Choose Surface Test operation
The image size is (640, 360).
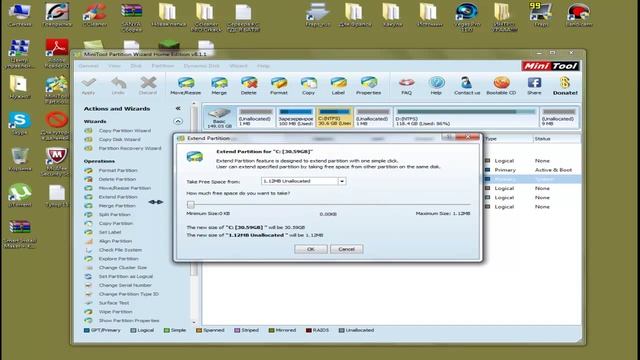(114, 303)
